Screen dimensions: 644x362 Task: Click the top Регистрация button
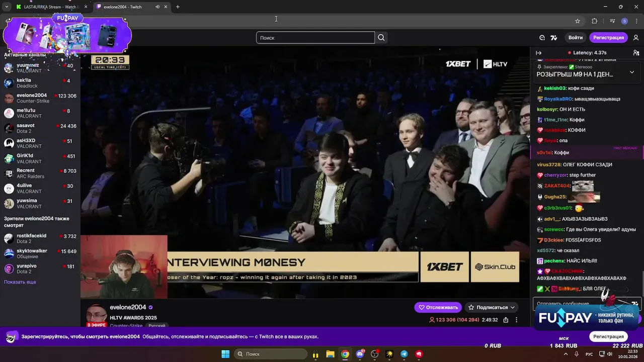(x=608, y=38)
